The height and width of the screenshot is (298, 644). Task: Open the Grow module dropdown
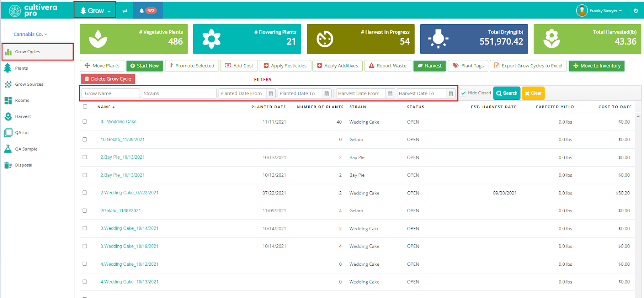(95, 10)
